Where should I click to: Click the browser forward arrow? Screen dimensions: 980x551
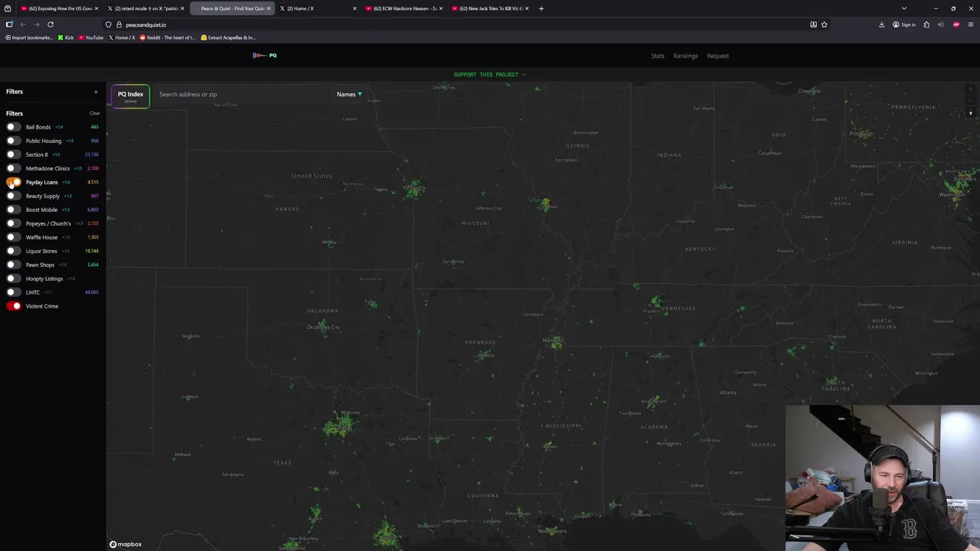tap(37, 24)
